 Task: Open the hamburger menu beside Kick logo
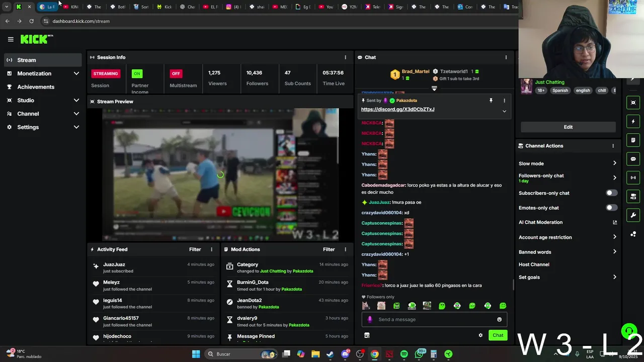click(x=11, y=39)
